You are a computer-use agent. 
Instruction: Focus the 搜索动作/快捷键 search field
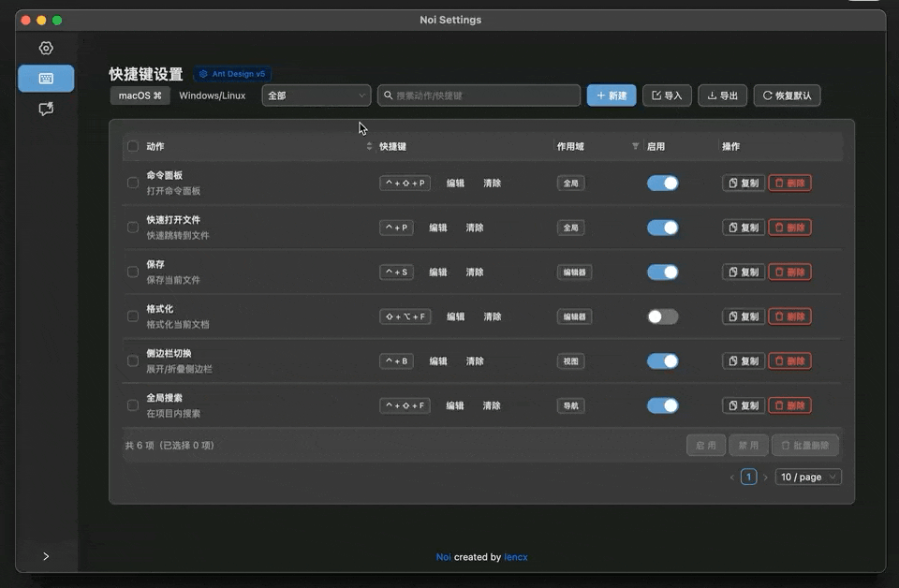[x=479, y=96]
